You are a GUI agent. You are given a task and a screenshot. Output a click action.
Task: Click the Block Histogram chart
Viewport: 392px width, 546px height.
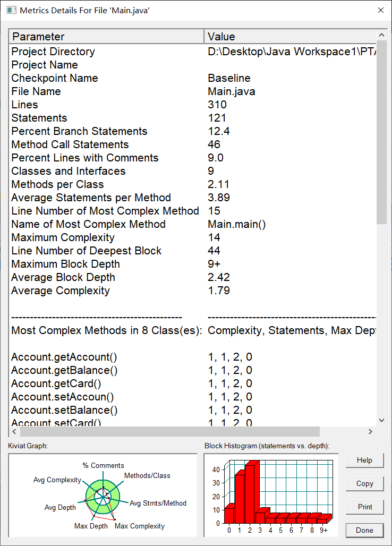point(271,496)
